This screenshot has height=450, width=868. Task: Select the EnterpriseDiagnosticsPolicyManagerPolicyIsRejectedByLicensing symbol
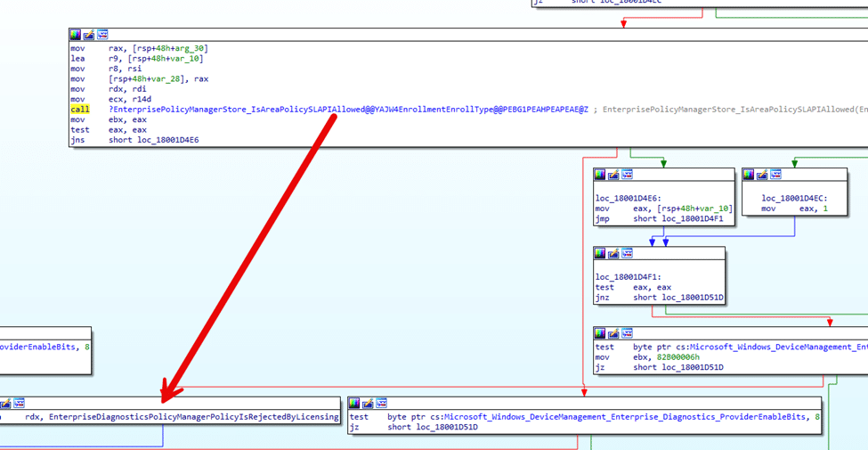[x=193, y=417]
